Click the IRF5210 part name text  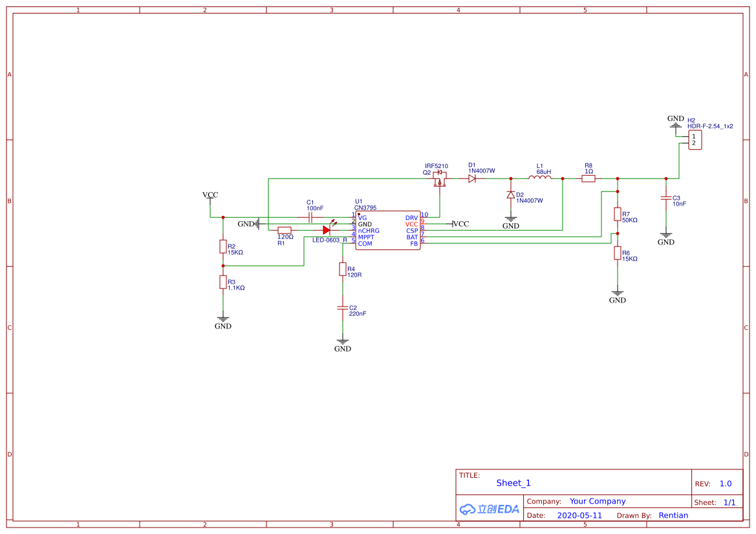point(437,166)
